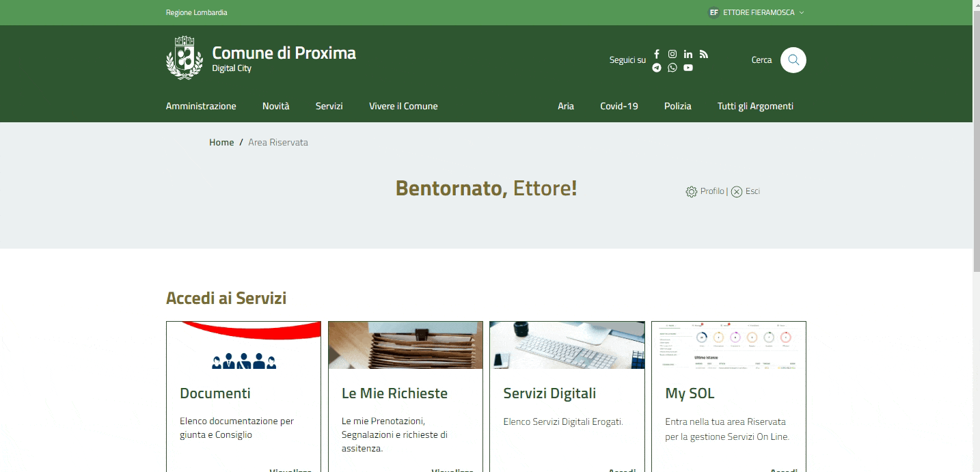Click the magnifying glass search button
The image size is (980, 472).
point(793,60)
